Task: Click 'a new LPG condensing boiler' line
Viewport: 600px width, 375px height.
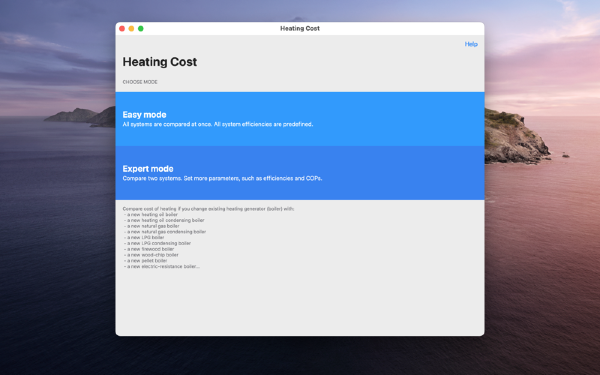Action: pyautogui.click(x=157, y=243)
